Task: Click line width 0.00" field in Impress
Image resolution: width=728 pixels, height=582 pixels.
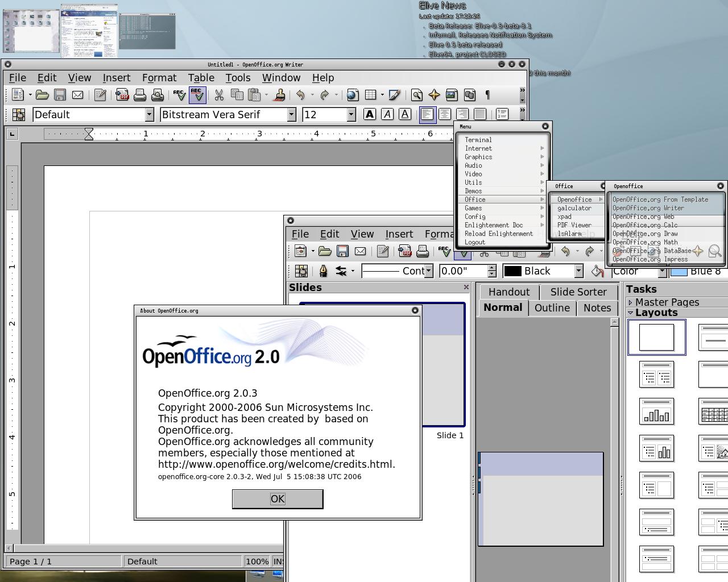Action: [x=464, y=271]
